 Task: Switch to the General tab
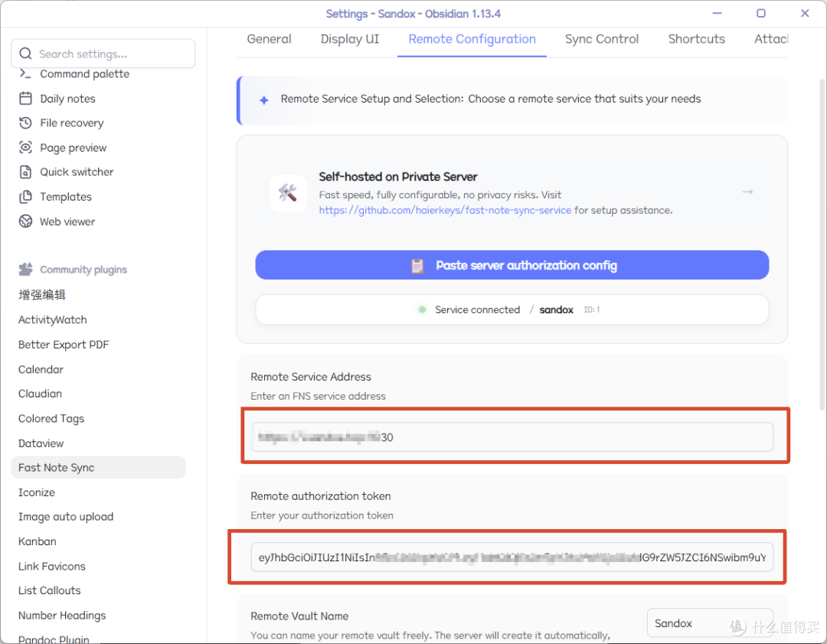point(269,39)
